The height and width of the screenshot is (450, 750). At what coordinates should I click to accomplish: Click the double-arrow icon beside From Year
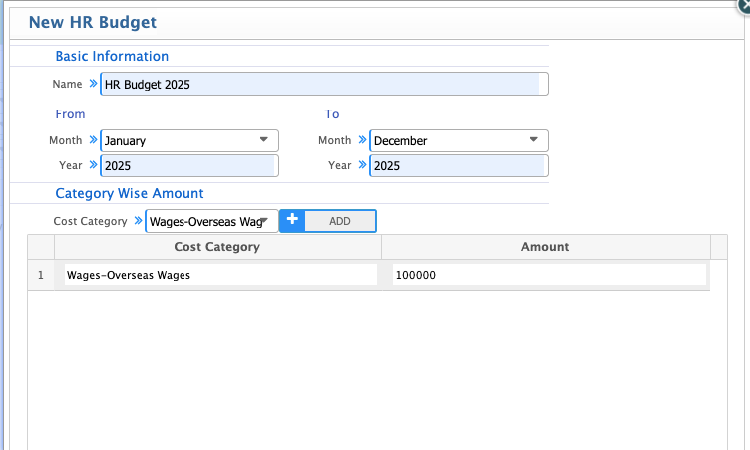pyautogui.click(x=93, y=165)
